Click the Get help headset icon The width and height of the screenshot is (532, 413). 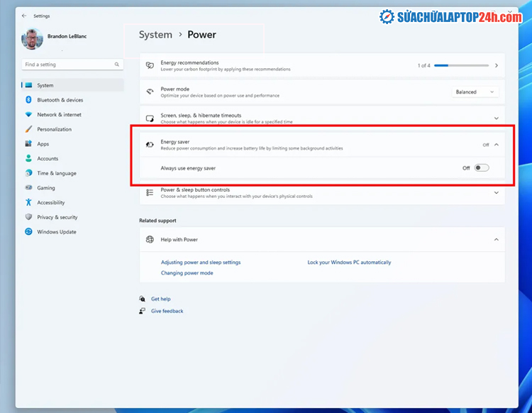142,299
